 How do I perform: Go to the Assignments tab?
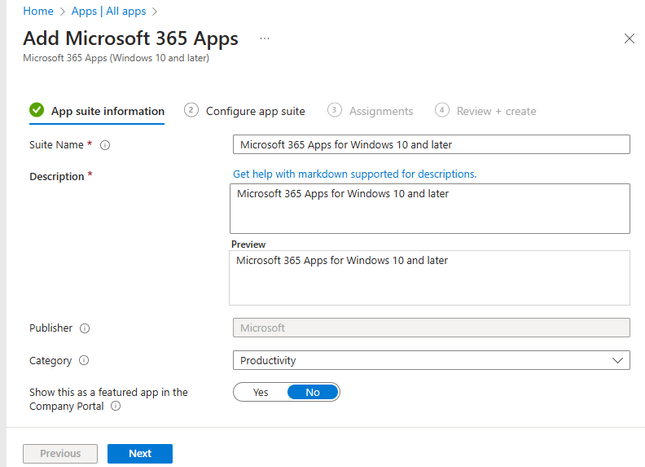pyautogui.click(x=381, y=111)
